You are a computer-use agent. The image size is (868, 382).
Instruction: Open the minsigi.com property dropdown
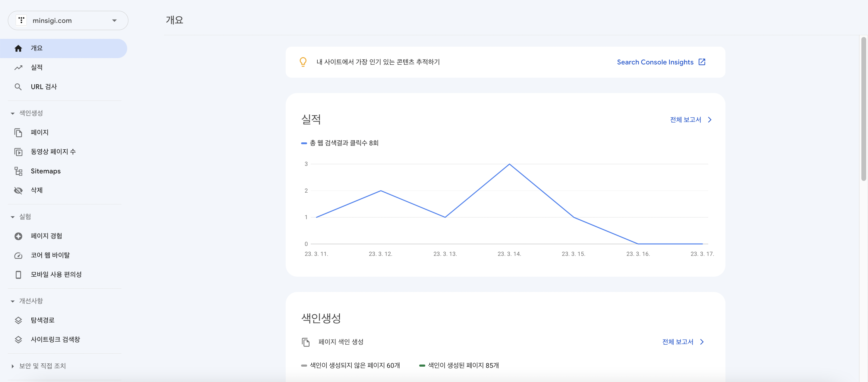[x=114, y=20]
